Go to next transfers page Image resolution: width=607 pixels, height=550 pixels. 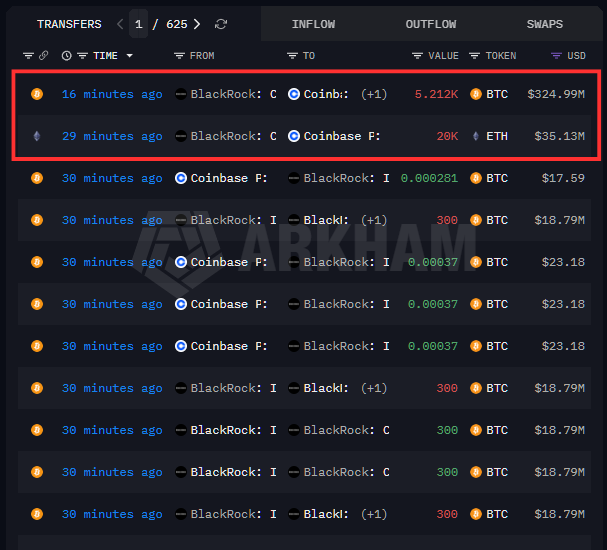click(x=197, y=24)
